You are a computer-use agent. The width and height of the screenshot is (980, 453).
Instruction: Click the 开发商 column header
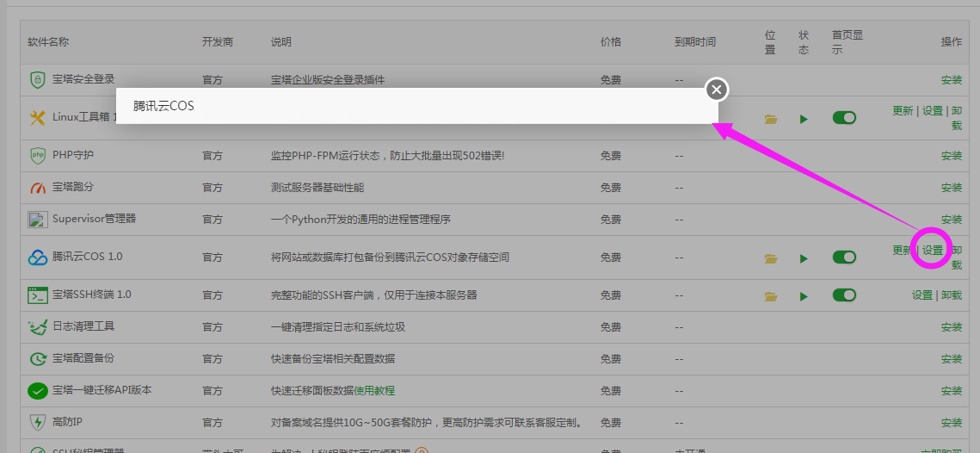pyautogui.click(x=218, y=42)
